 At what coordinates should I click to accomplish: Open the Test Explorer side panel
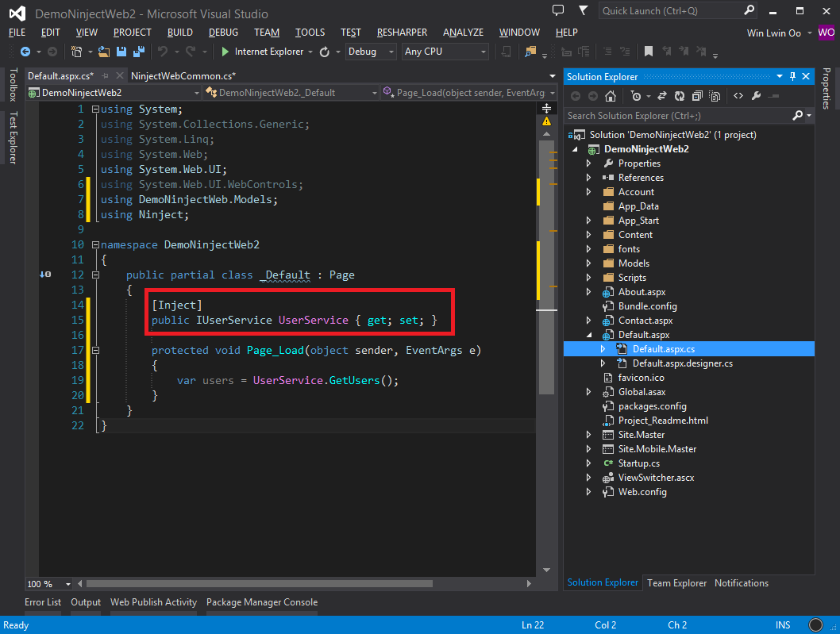pyautogui.click(x=13, y=137)
